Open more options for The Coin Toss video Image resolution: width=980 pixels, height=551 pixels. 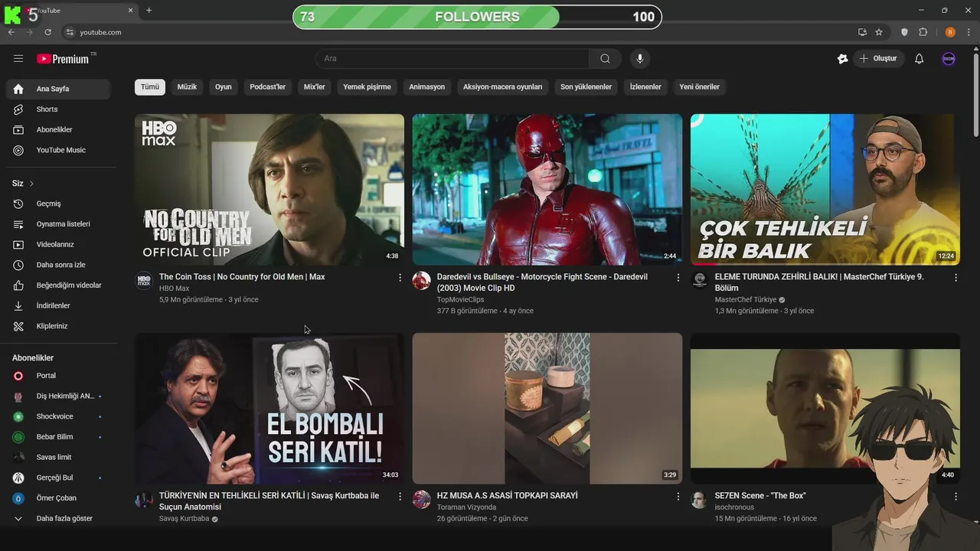(x=400, y=278)
